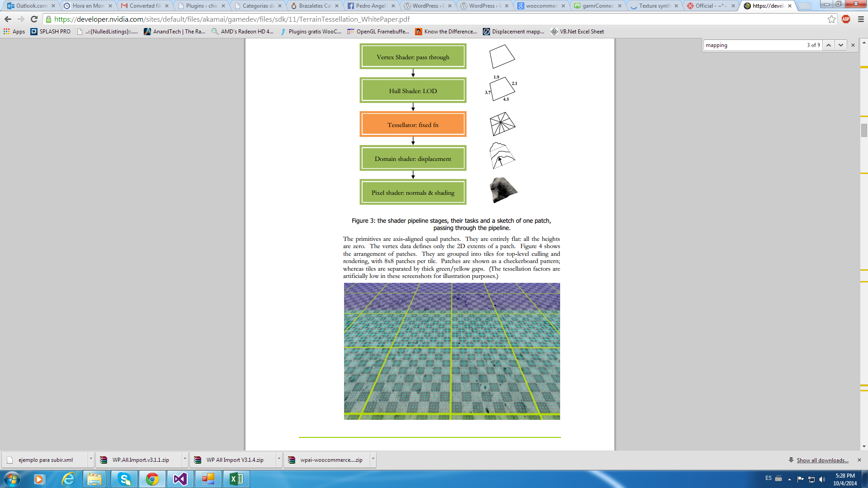
Task: Click the browser reload button
Action: (x=34, y=19)
